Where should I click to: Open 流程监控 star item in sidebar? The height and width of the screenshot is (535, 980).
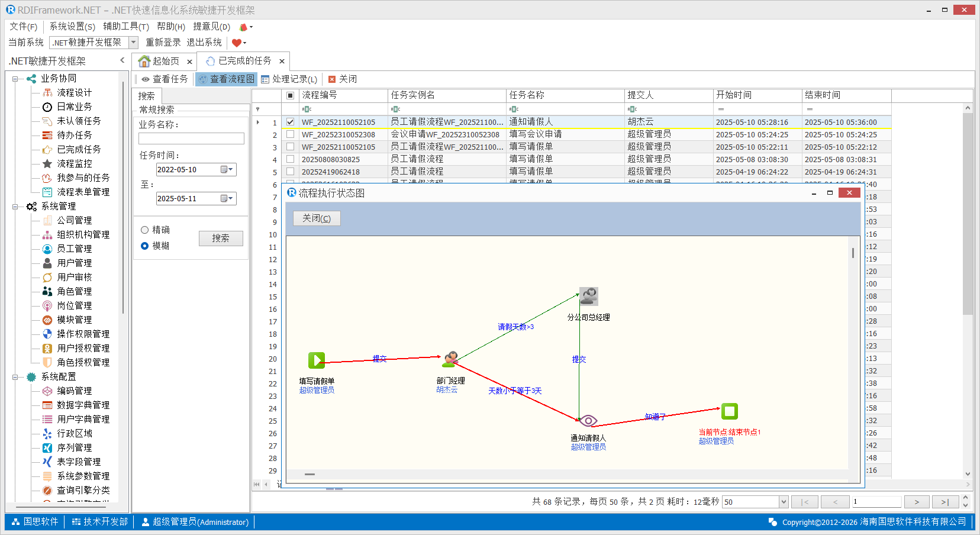74,164
